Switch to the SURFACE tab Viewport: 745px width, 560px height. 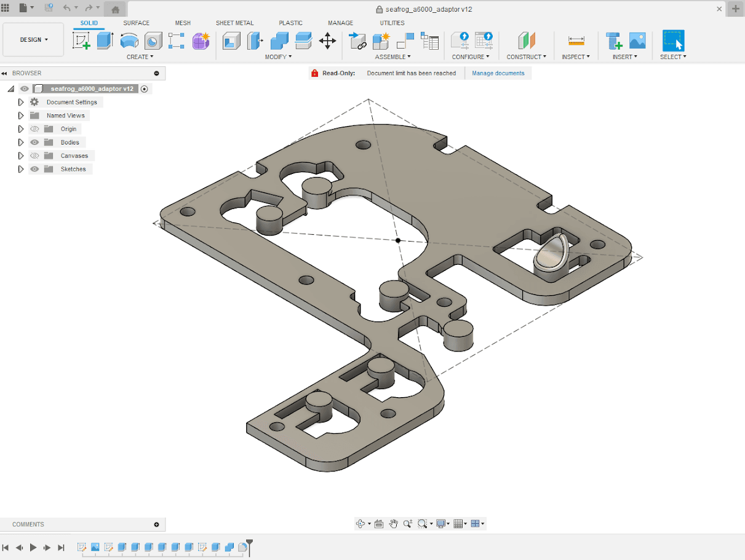136,23
